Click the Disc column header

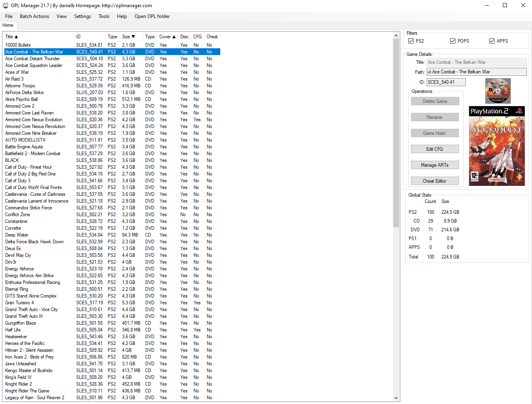pos(184,37)
